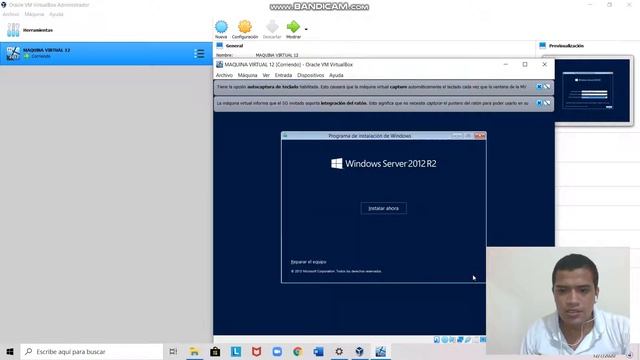Open Archivo menu in the running VM window
This screenshot has height=360, width=640.
[x=224, y=75]
